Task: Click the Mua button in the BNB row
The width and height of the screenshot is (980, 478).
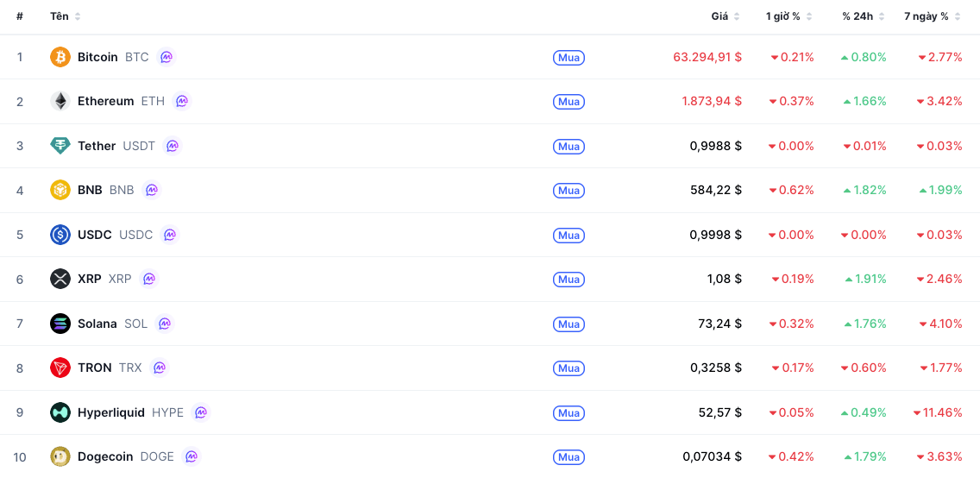Action: tap(569, 190)
